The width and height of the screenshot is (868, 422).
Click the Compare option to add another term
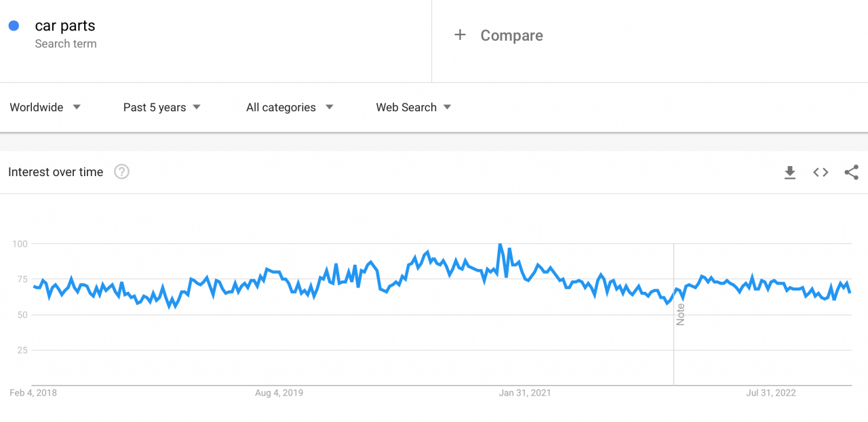511,35
